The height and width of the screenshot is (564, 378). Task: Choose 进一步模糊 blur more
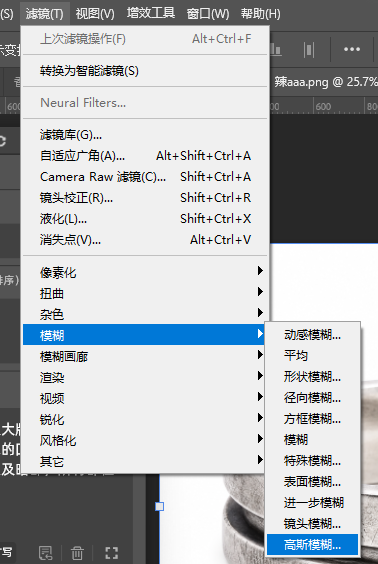click(313, 502)
